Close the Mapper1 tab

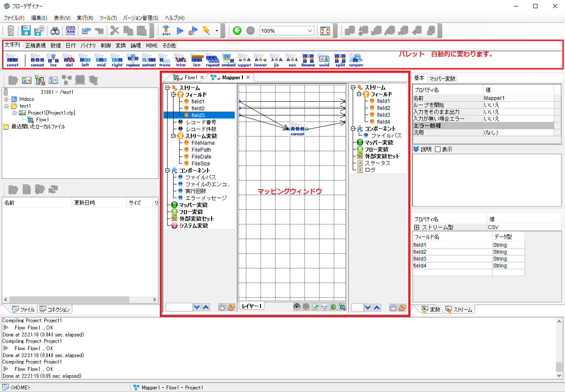pyautogui.click(x=248, y=78)
